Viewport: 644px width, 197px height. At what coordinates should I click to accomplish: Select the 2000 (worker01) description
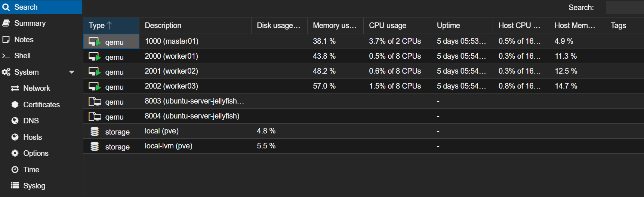click(x=171, y=56)
